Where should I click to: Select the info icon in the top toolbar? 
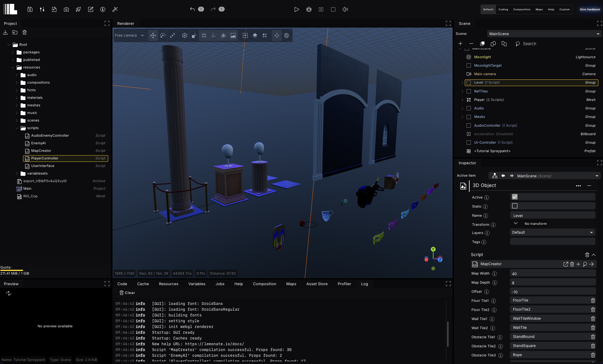point(102,9)
